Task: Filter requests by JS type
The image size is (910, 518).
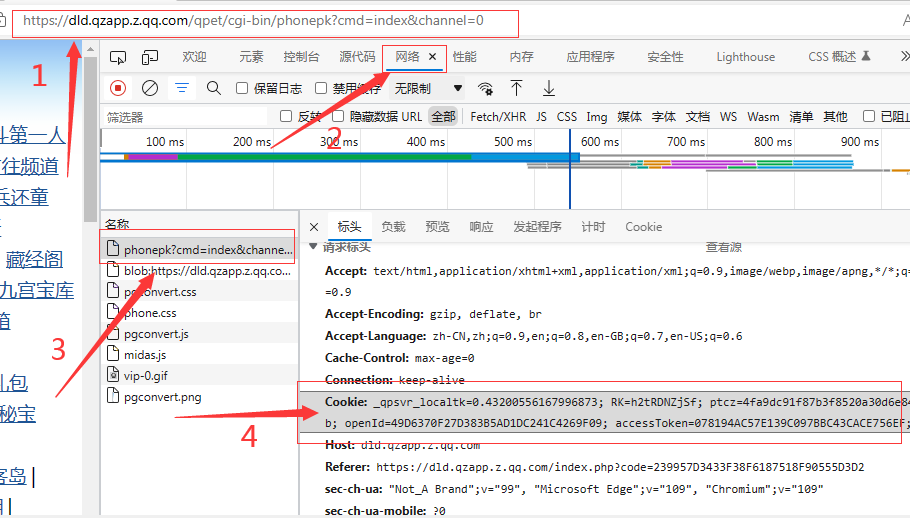Action: 541,117
